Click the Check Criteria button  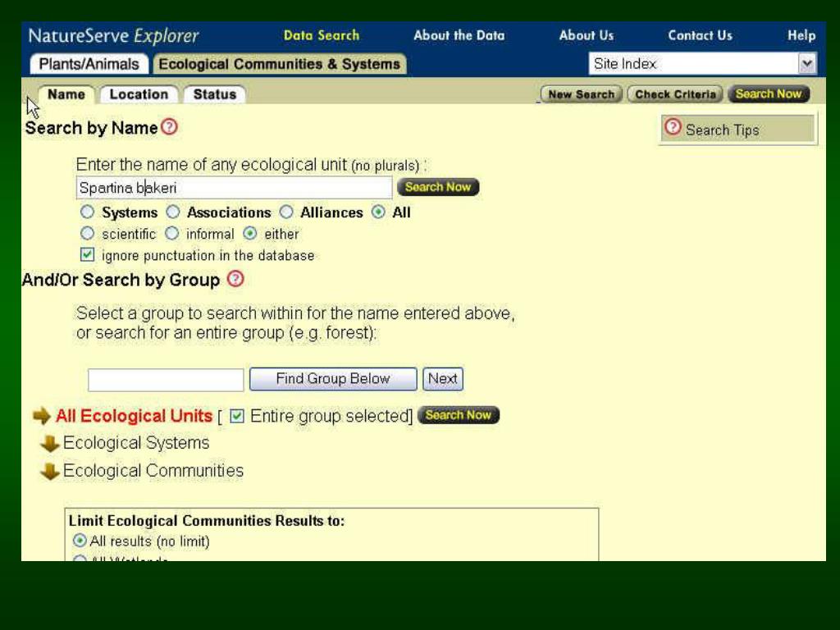675,94
